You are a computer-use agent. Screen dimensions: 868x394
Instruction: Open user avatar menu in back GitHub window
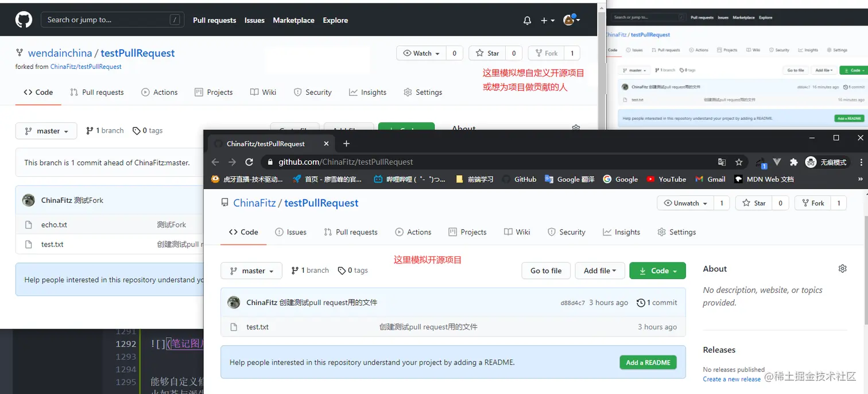coord(571,20)
